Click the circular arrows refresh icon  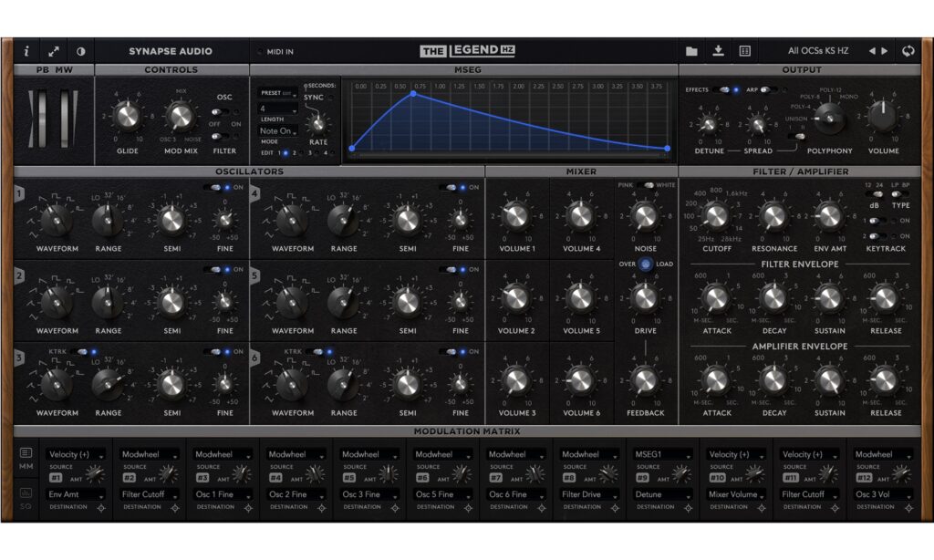[908, 51]
